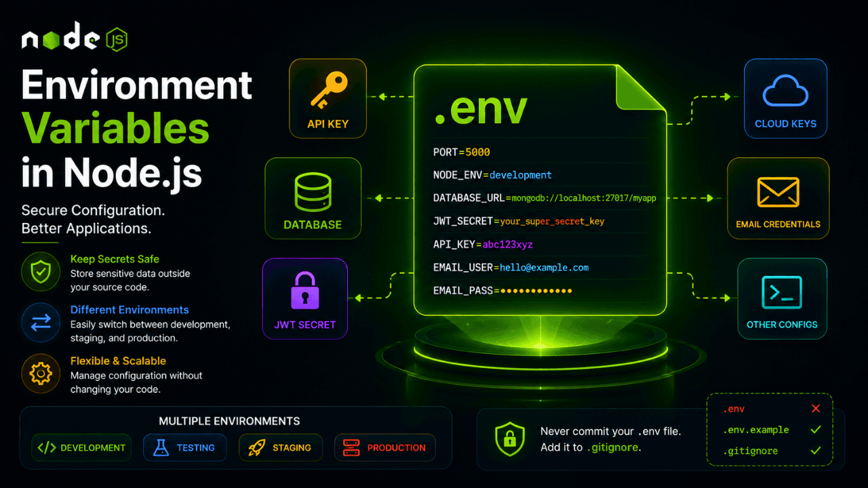
Task: Click the flask icon in TESTING badge
Action: 161,447
